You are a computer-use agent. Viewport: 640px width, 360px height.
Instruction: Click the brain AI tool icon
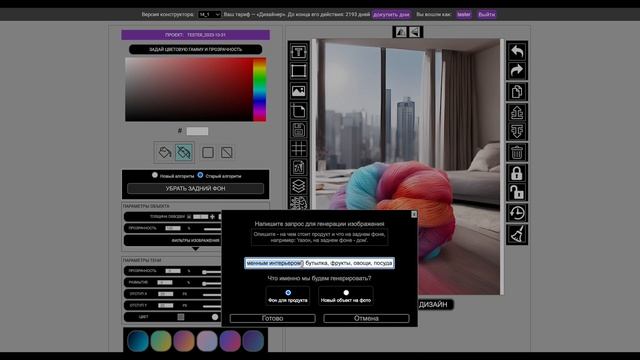[298, 203]
